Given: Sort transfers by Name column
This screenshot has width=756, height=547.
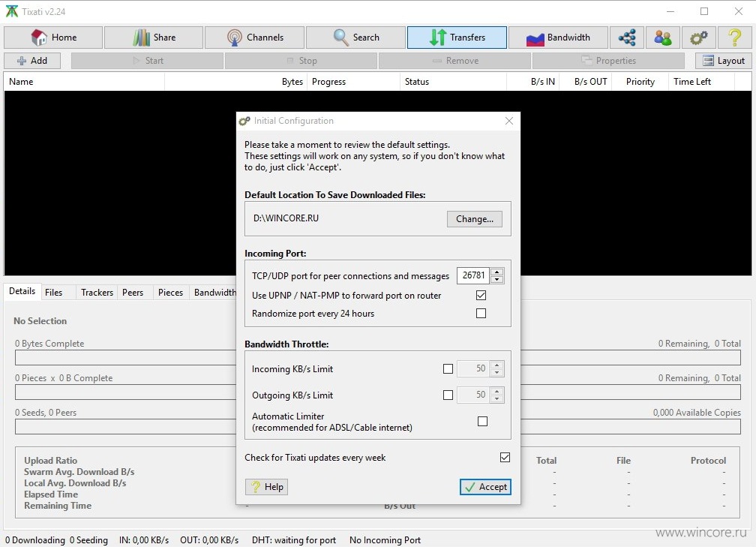Looking at the screenshot, I should [x=84, y=82].
